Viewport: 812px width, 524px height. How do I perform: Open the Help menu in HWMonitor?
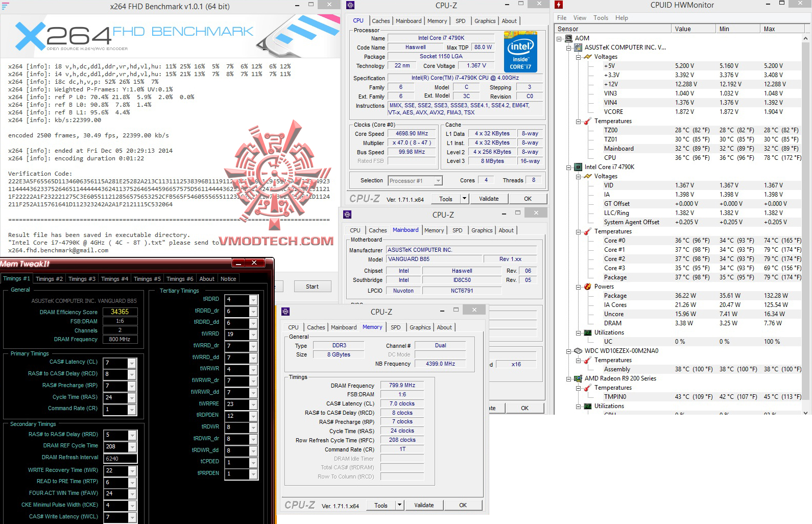[x=622, y=18]
